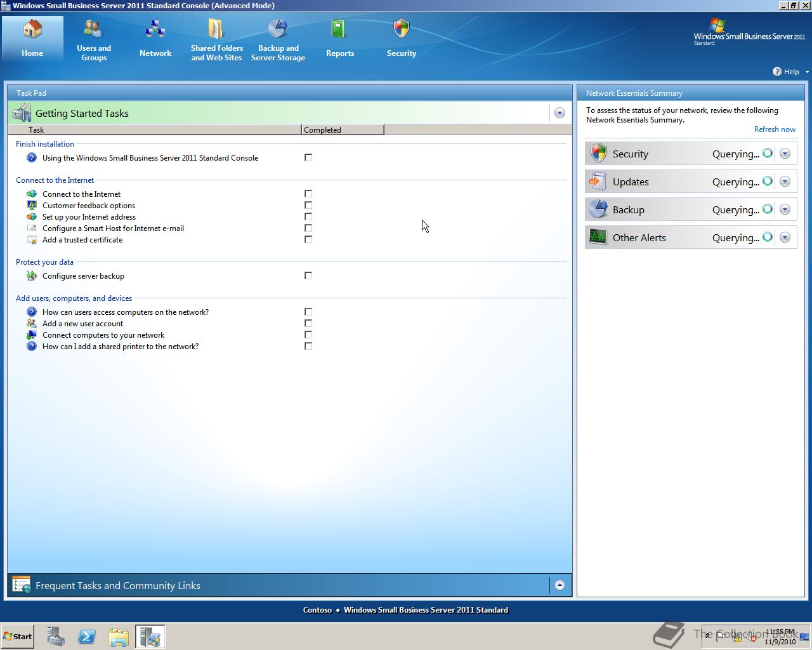Check Configure a Smart Host completed box
Image resolution: width=812 pixels, height=650 pixels.
coord(308,228)
